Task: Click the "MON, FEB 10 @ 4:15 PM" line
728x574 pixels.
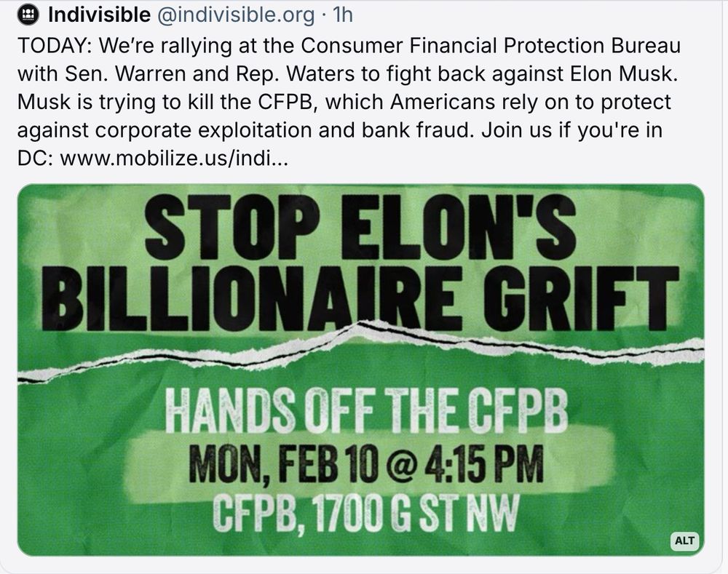Action: pos(367,465)
